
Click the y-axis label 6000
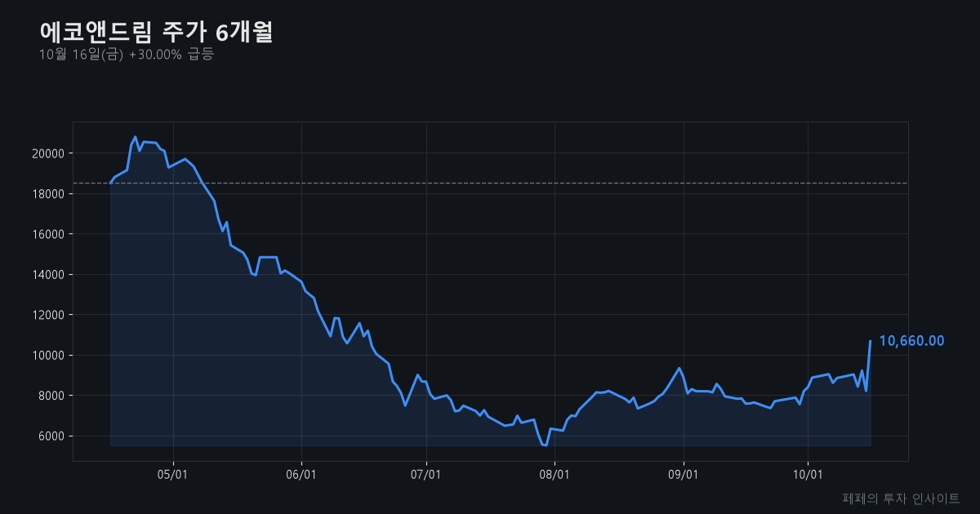(53, 436)
